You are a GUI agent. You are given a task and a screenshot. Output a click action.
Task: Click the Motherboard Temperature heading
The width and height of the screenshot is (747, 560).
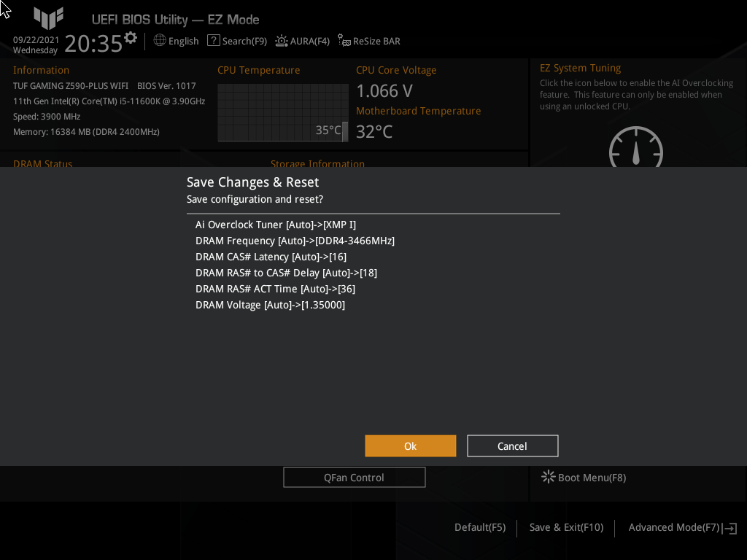point(418,111)
